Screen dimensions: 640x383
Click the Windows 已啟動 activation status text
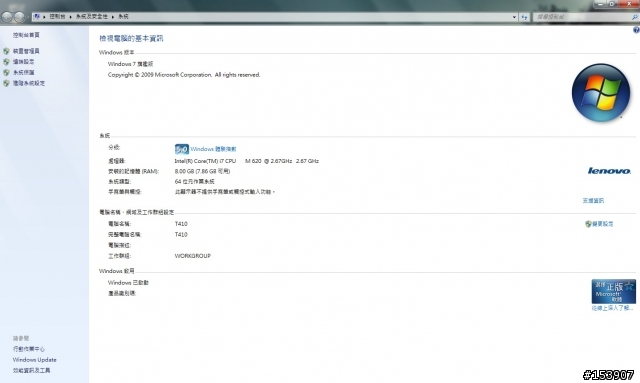pos(128,283)
